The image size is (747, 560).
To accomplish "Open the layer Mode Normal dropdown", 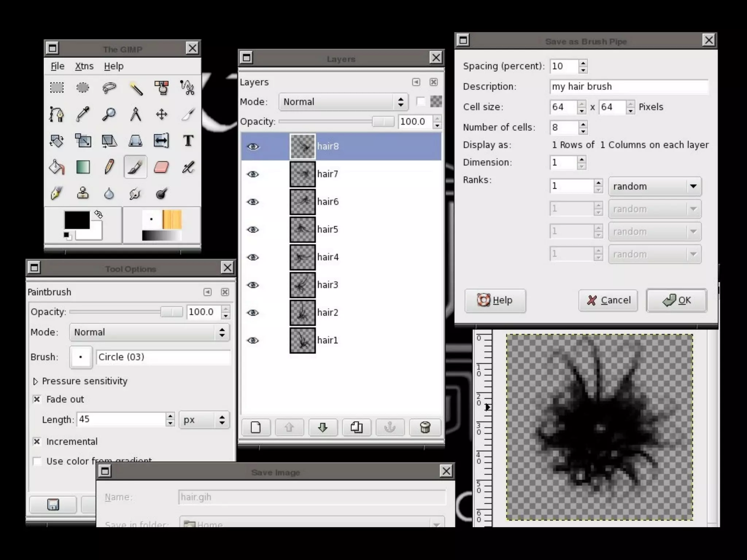I will (342, 102).
